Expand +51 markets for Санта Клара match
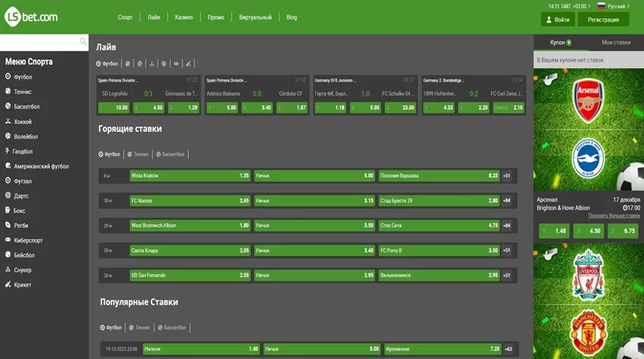The height and width of the screenshot is (359, 644). tap(507, 250)
